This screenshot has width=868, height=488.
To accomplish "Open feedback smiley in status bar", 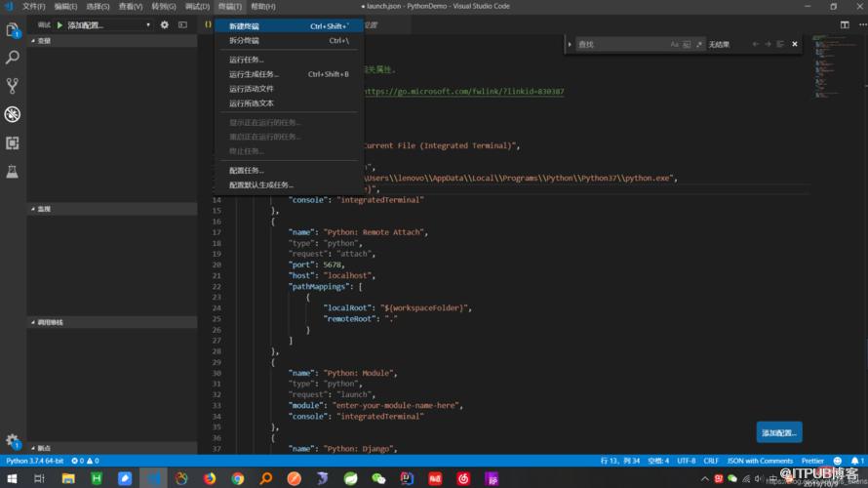I will coord(838,461).
